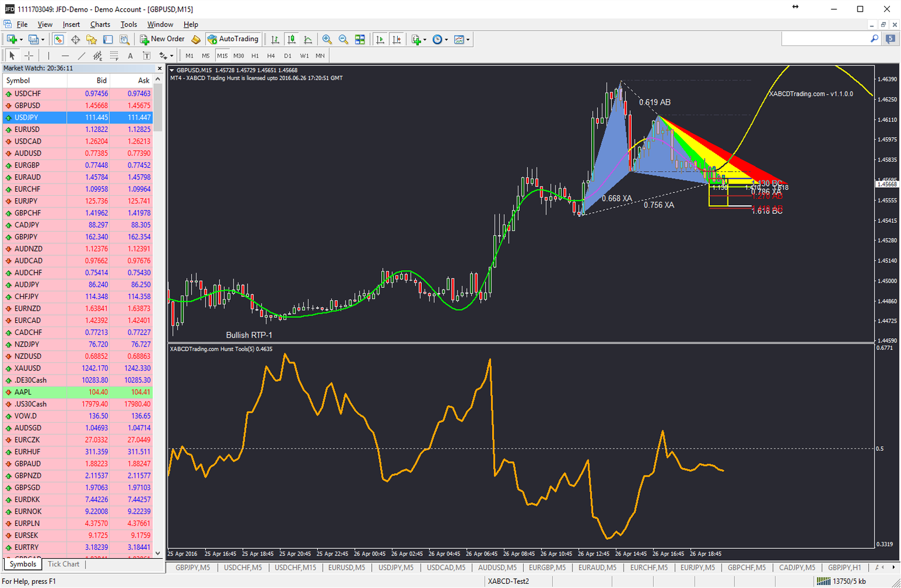Open the chat icon beside the search box
This screenshot has width=901, height=588.
pyautogui.click(x=890, y=39)
